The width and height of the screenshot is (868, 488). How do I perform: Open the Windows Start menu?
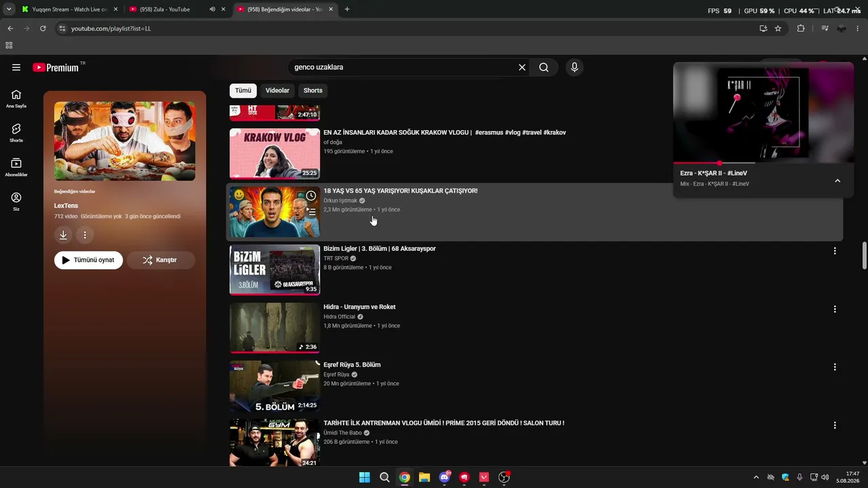[x=364, y=477]
